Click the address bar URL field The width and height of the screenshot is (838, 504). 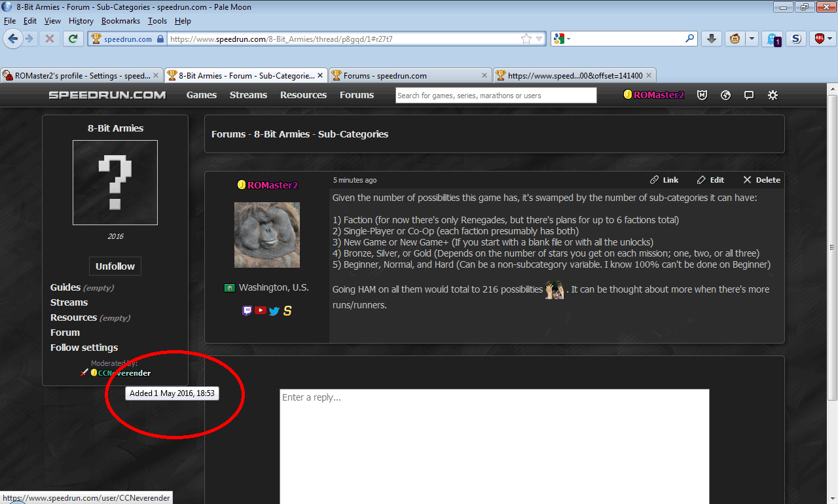344,39
